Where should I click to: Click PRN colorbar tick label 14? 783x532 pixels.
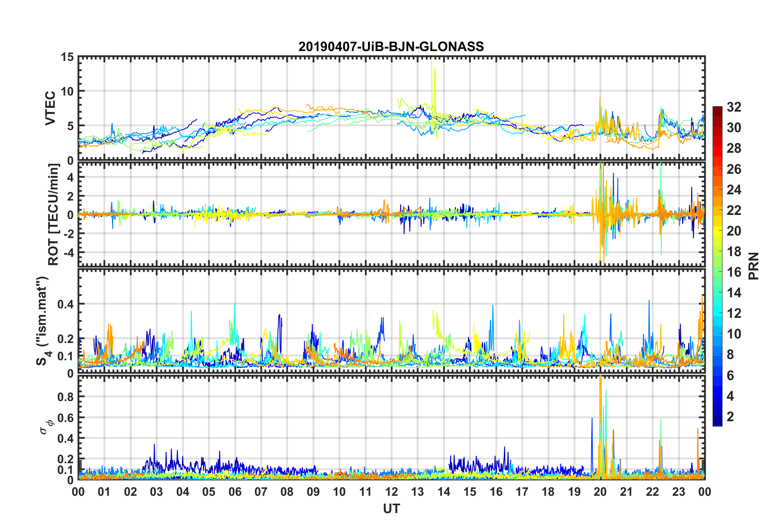click(734, 293)
